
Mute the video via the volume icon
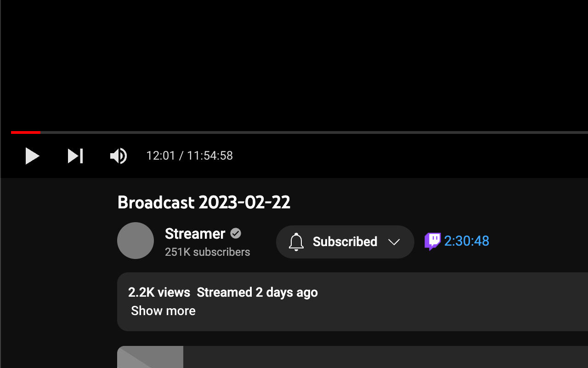coord(118,156)
